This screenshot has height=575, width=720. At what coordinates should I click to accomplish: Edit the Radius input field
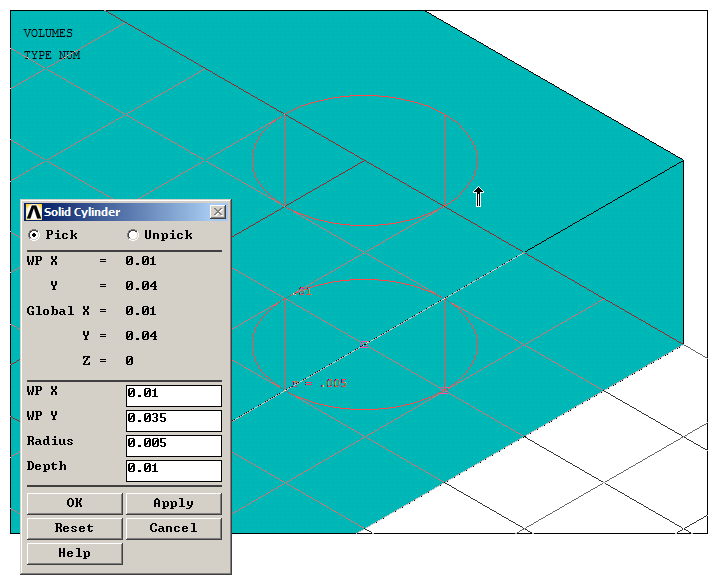pos(173,445)
